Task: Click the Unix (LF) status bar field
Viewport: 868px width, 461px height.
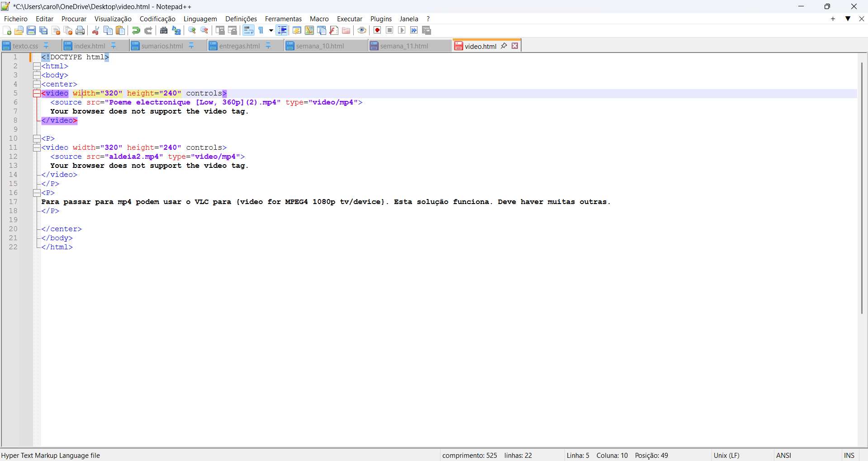Action: [726, 456]
